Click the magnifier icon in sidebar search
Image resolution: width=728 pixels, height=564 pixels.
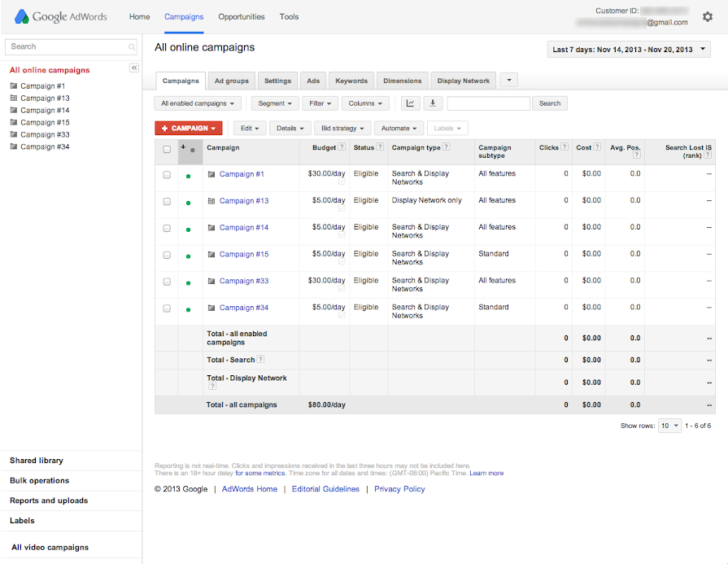tap(132, 47)
